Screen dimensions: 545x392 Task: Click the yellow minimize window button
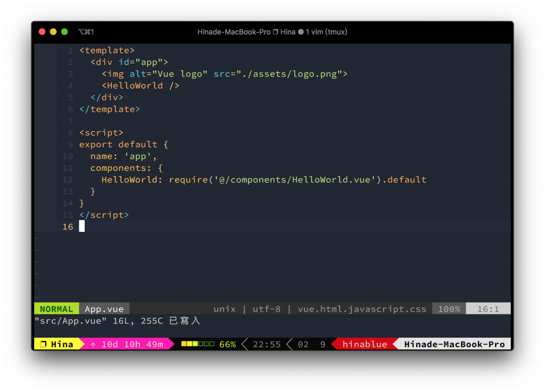coord(53,32)
